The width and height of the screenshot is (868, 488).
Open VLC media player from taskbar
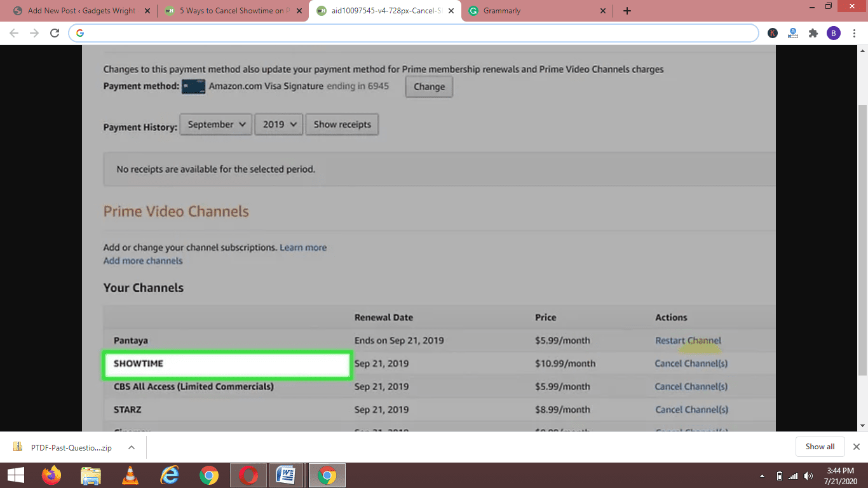click(x=130, y=475)
